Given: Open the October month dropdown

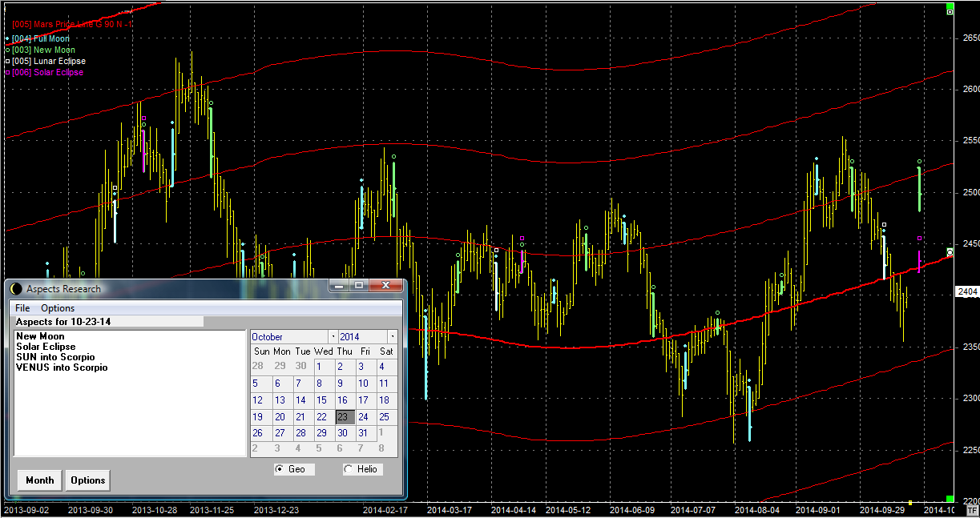Looking at the screenshot, I should 332,337.
